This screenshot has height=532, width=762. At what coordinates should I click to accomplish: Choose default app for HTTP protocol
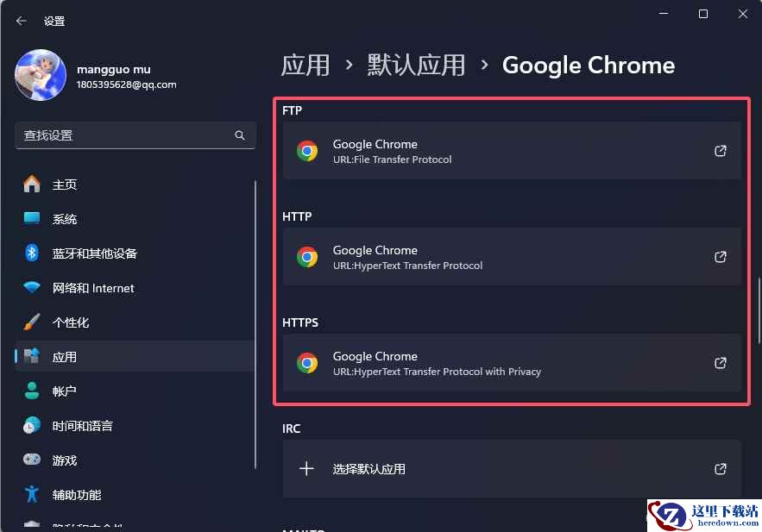tap(512, 257)
